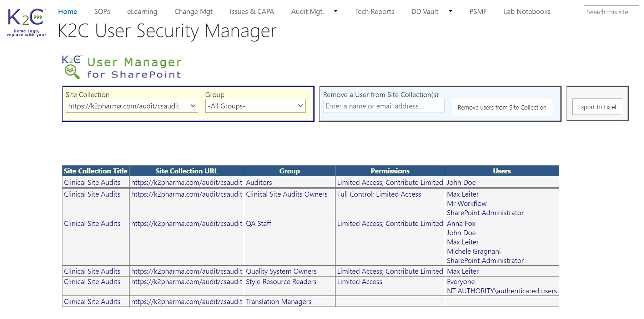This screenshot has height=319, width=644.
Task: Click Everyone in the Users column
Action: (461, 282)
